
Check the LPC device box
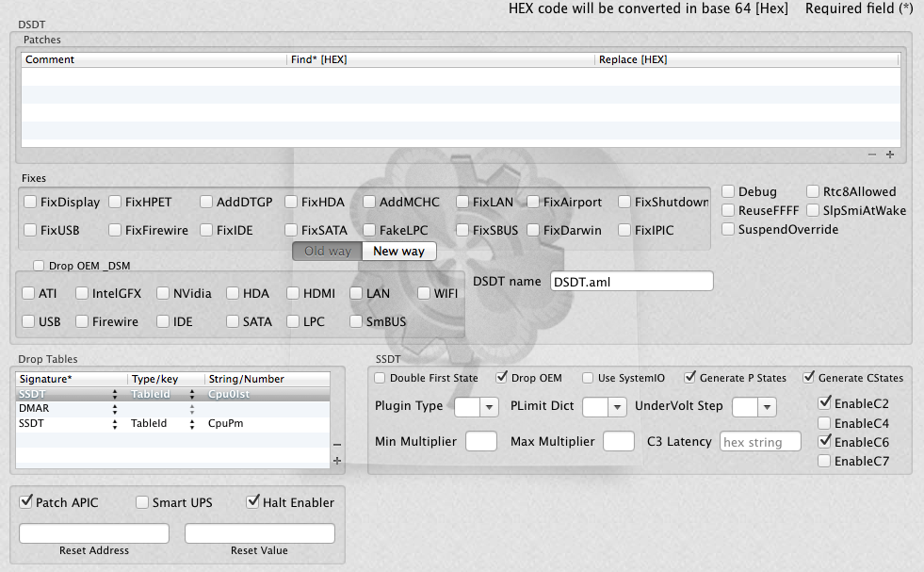[293, 321]
